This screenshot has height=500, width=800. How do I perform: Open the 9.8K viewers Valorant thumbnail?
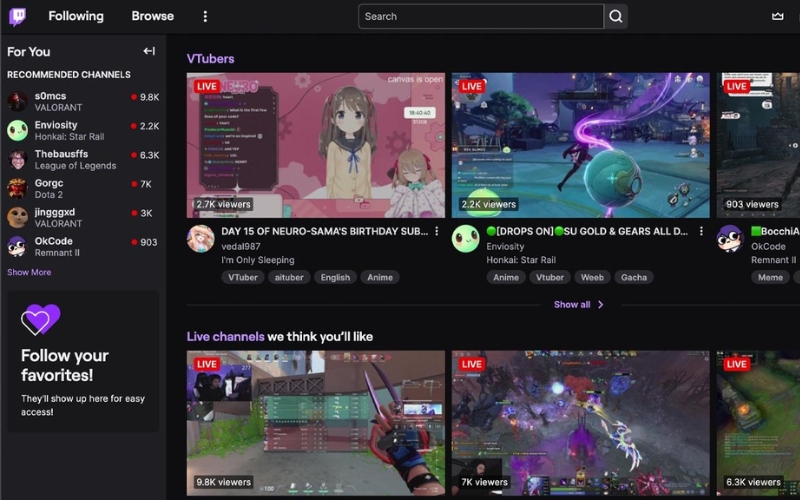316,423
